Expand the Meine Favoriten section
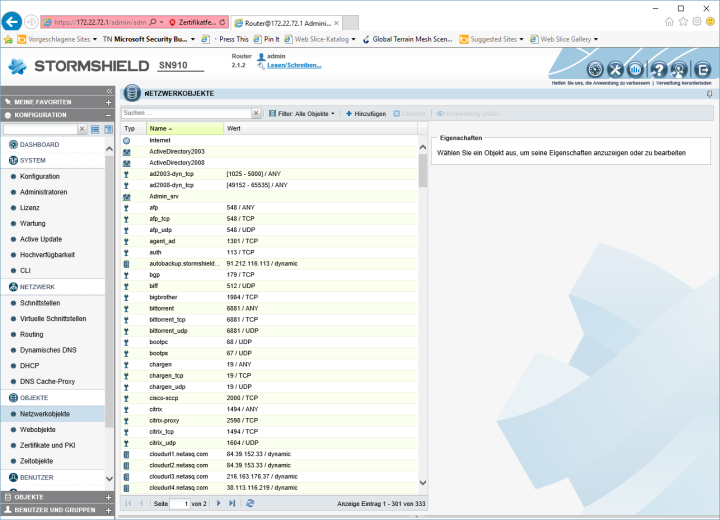 (x=108, y=102)
